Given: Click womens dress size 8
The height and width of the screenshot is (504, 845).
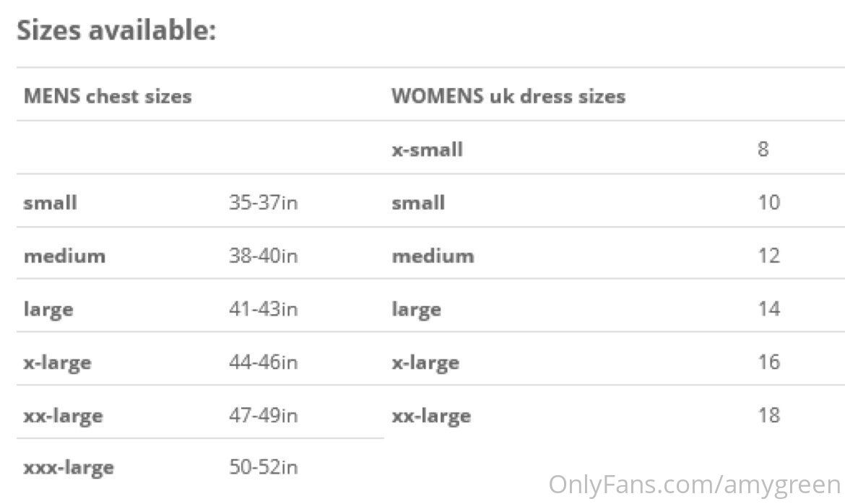Looking at the screenshot, I should pos(763,149).
